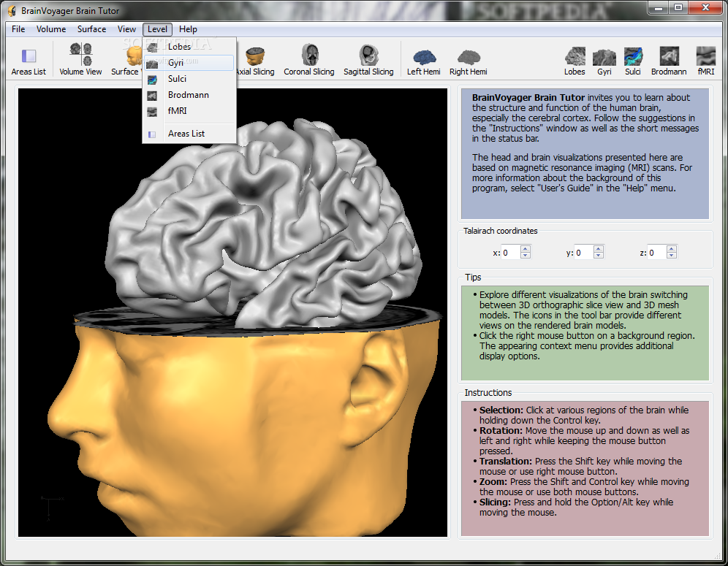The width and height of the screenshot is (728, 566).
Task: Click the "Instructions" group label
Action: 488,392
